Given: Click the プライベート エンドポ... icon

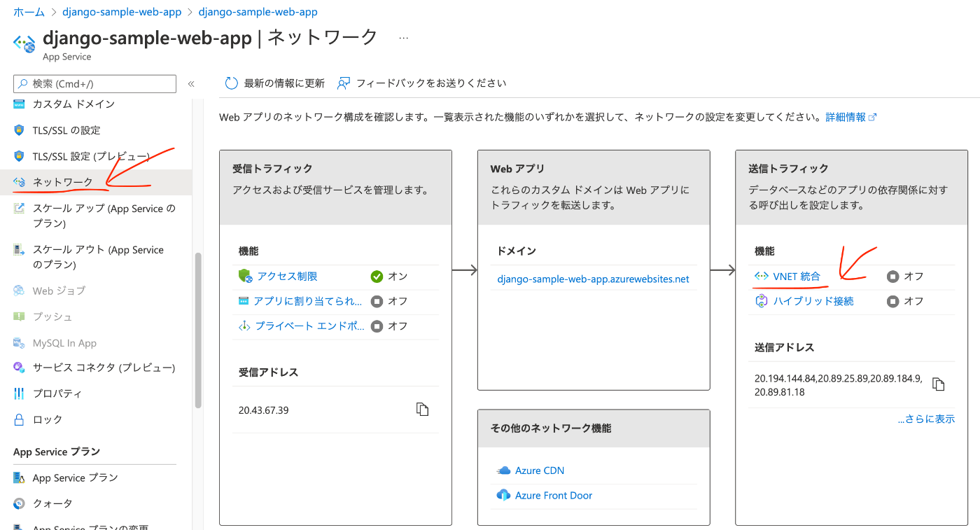Looking at the screenshot, I should (244, 326).
